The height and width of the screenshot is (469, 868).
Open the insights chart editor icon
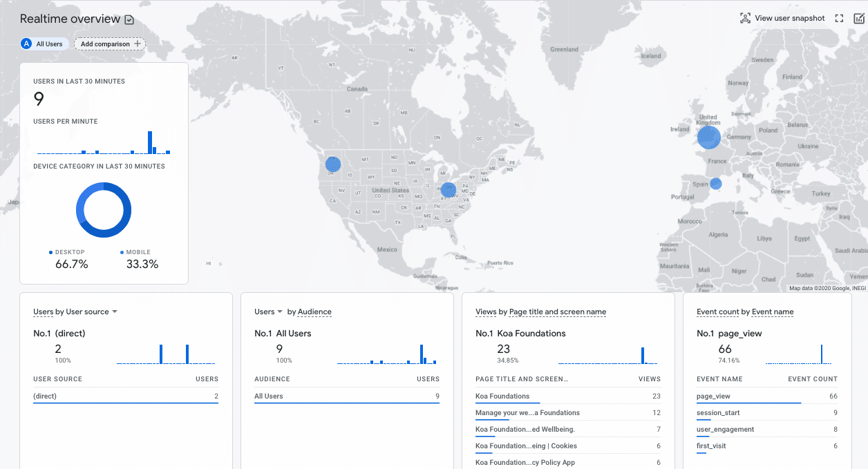click(x=859, y=18)
